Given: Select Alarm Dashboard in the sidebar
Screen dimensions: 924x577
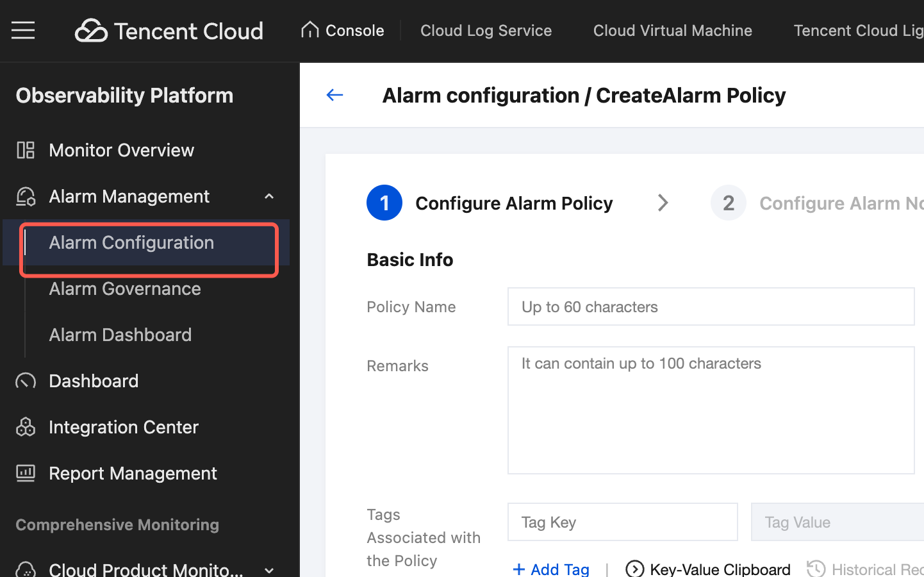Looking at the screenshot, I should coord(120,335).
